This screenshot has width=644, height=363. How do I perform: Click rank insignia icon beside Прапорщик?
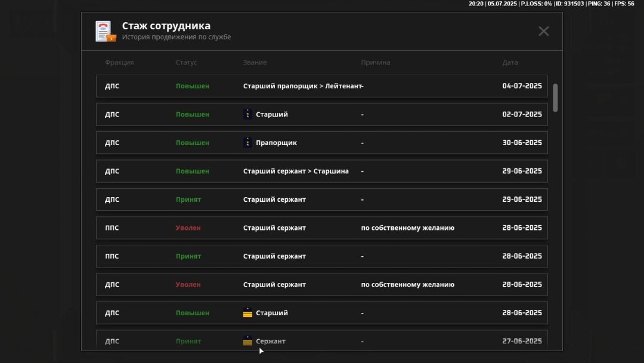[247, 143]
